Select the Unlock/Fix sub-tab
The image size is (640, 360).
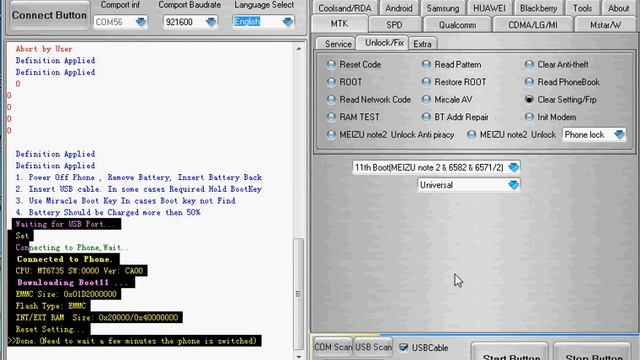coord(384,42)
